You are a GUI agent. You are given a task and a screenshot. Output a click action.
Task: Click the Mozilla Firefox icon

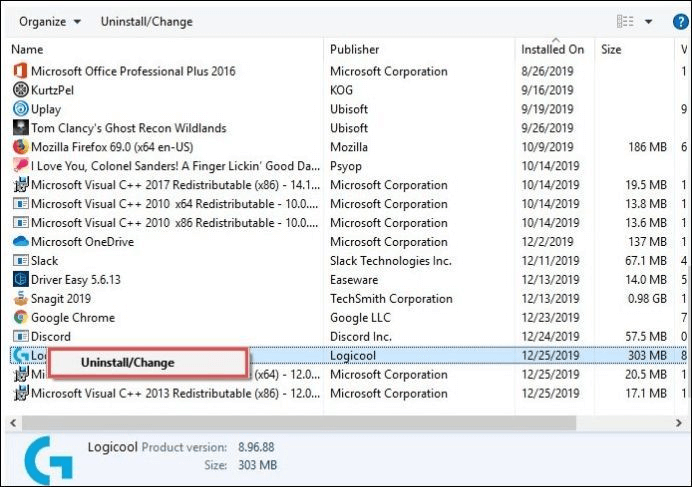[x=20, y=147]
